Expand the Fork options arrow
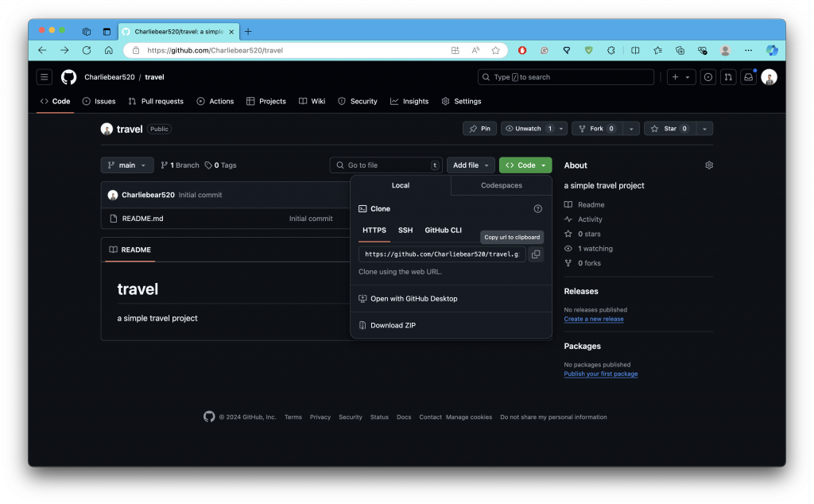 (x=631, y=129)
